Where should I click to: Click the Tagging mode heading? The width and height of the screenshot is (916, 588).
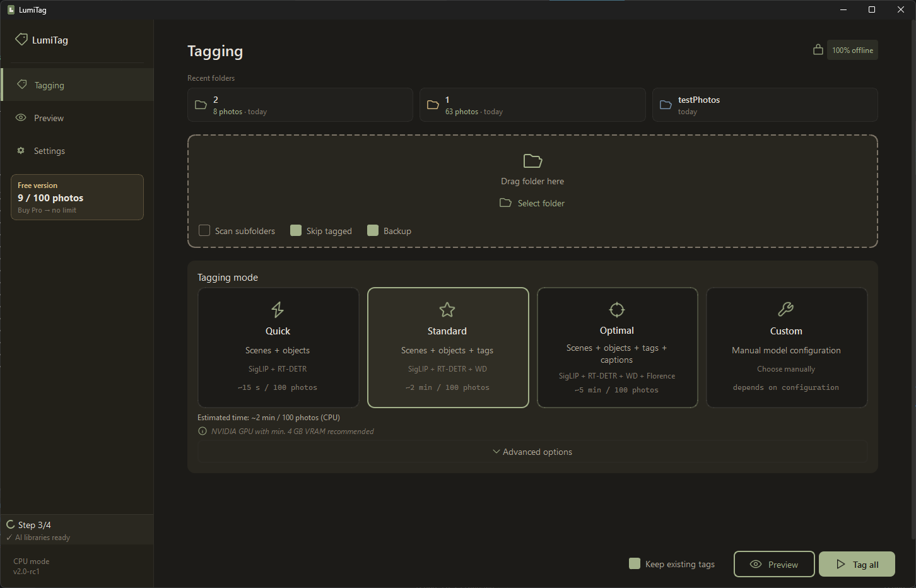tap(228, 278)
